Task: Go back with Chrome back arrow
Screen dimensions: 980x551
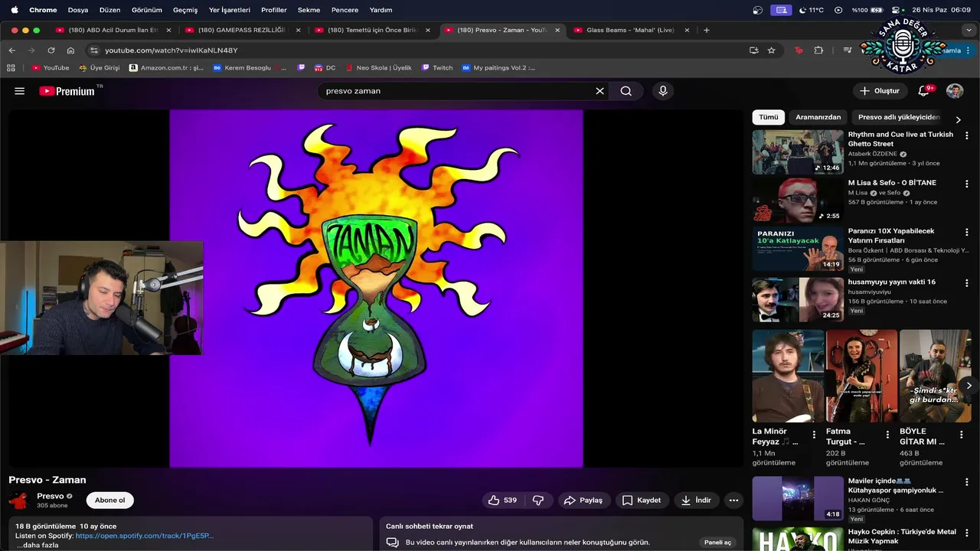Action: 11,51
